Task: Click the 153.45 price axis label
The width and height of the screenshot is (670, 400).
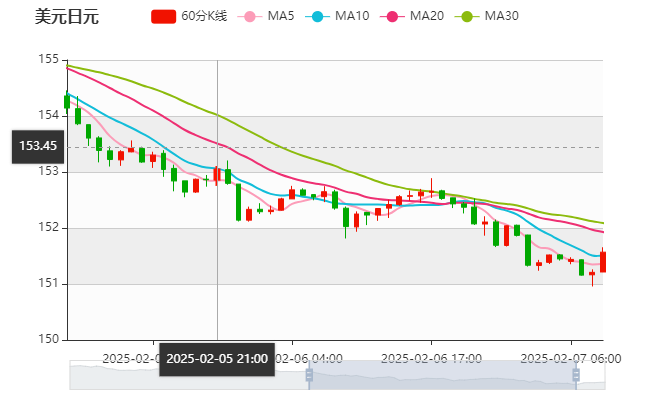Action: [38, 146]
